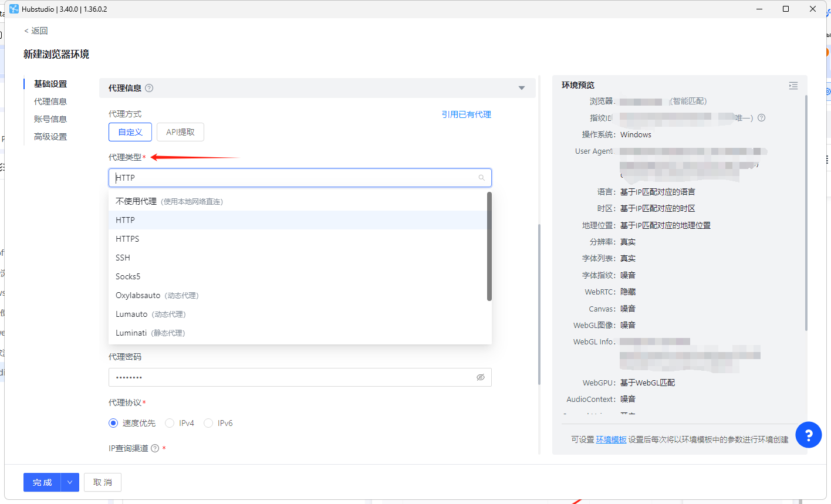Collapse the 代理信息 section arrow

coord(521,88)
